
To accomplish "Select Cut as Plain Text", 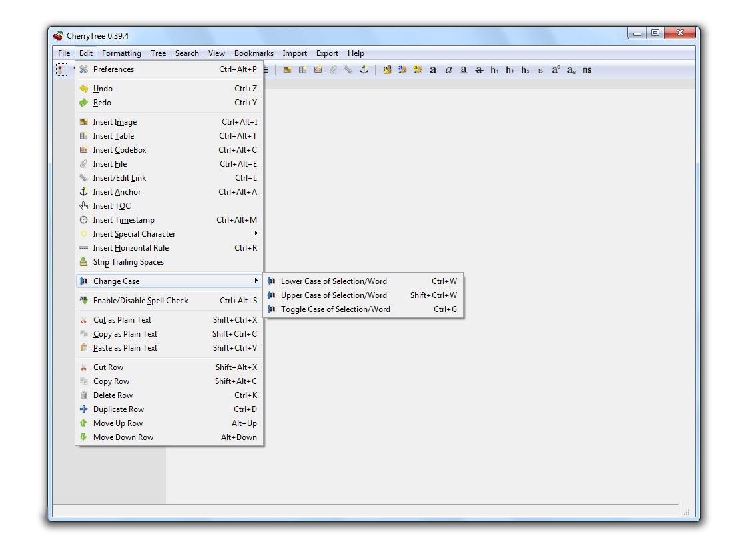I will tap(169, 320).
